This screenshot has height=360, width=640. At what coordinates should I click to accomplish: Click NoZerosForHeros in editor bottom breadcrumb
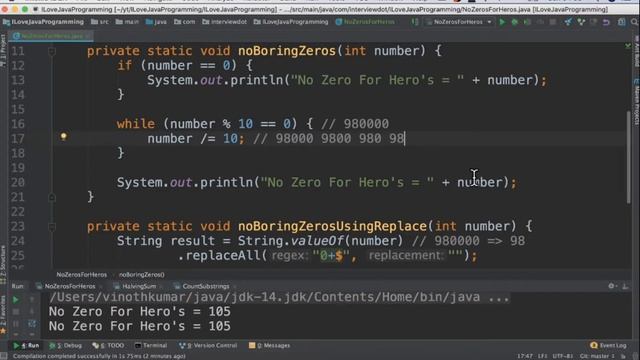tap(82, 275)
